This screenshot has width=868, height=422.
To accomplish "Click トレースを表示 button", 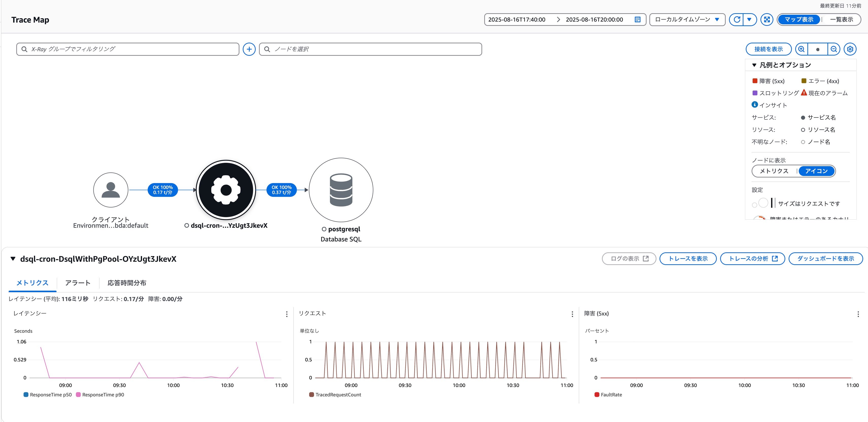I will 688,259.
